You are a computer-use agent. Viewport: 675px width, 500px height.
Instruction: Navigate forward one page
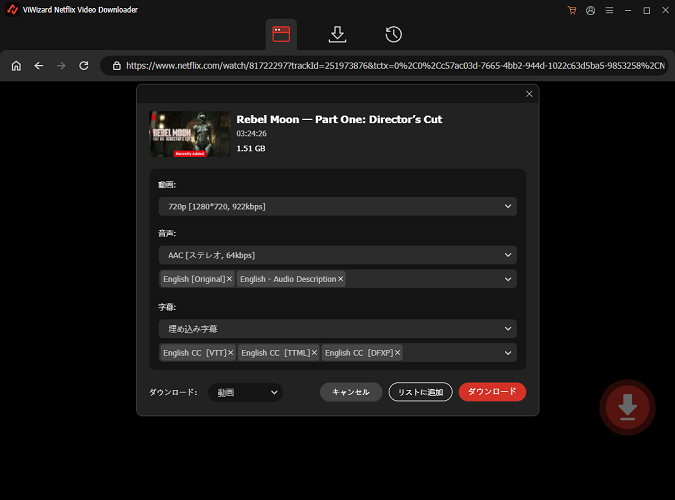[x=61, y=65]
